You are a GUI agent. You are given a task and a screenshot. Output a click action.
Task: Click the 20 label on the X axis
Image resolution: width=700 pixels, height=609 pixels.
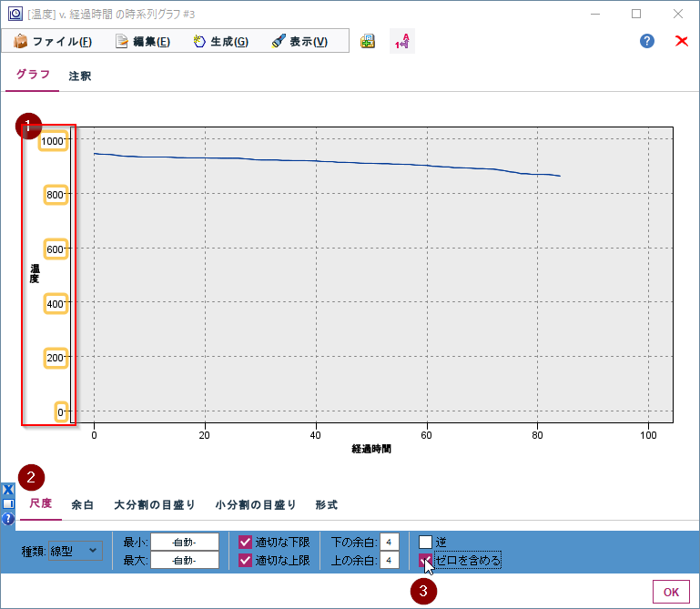tap(205, 435)
